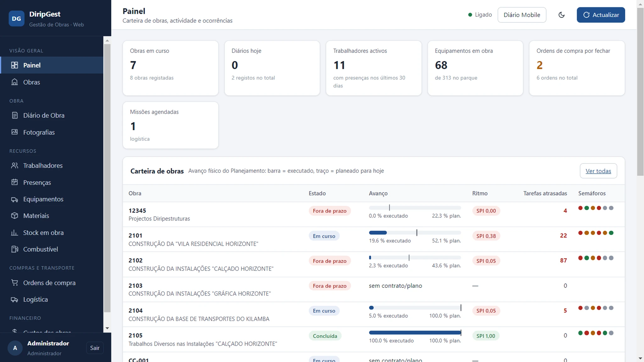Click Fora de prazo badge of obra 2103
The width and height of the screenshot is (644, 362).
pos(330,286)
